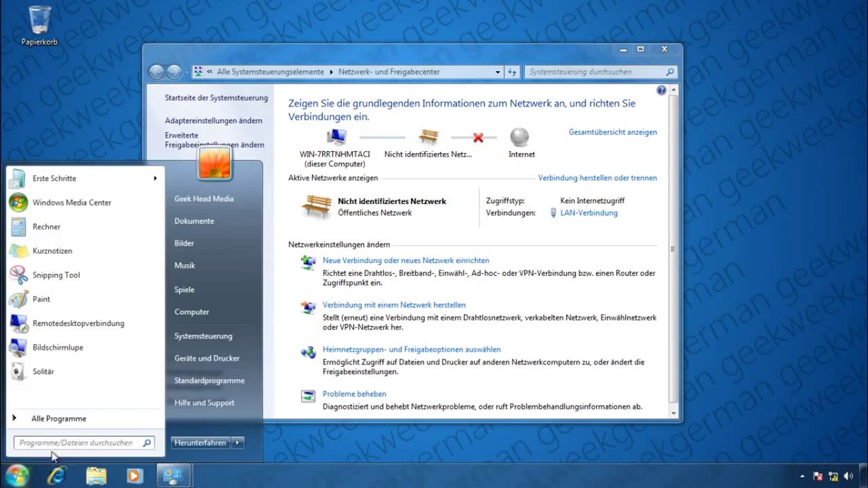Open Internet Explorer from the taskbar
The width and height of the screenshot is (868, 488).
[57, 476]
